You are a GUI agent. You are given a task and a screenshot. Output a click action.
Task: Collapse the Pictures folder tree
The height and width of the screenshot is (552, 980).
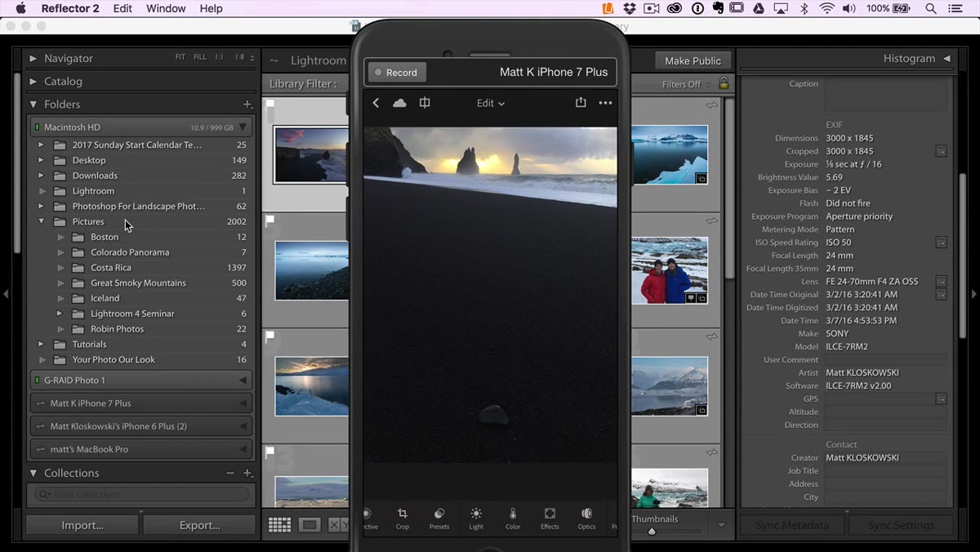pos(41,221)
